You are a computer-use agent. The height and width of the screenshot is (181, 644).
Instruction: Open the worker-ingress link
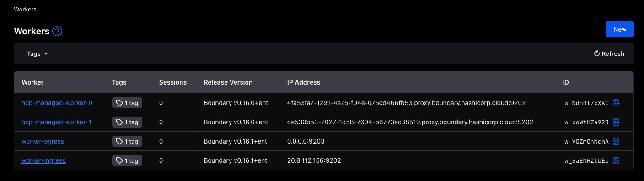coord(43,160)
